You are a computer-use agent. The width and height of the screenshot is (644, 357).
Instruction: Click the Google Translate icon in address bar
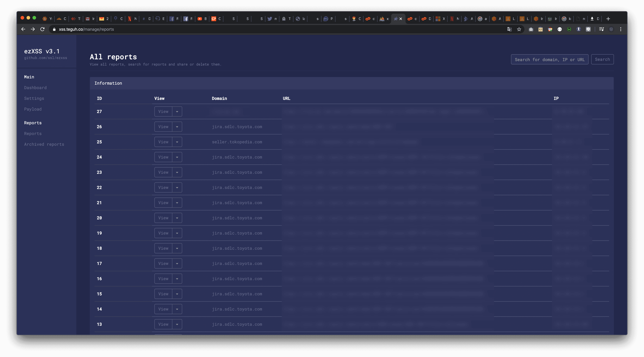[x=509, y=29]
